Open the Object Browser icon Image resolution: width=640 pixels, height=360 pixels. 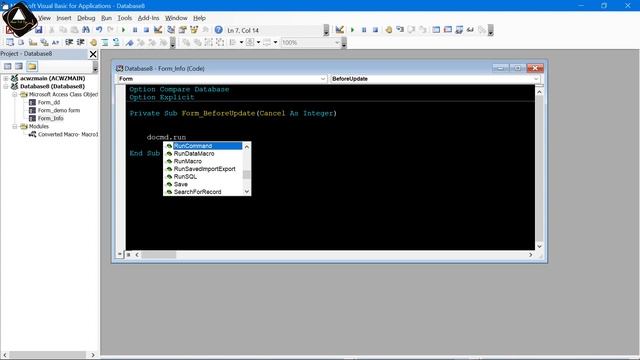194,30
